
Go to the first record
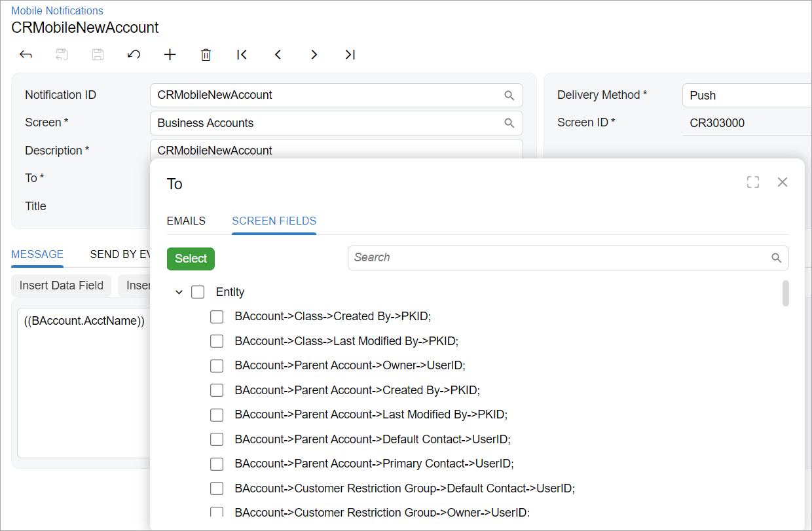(242, 55)
